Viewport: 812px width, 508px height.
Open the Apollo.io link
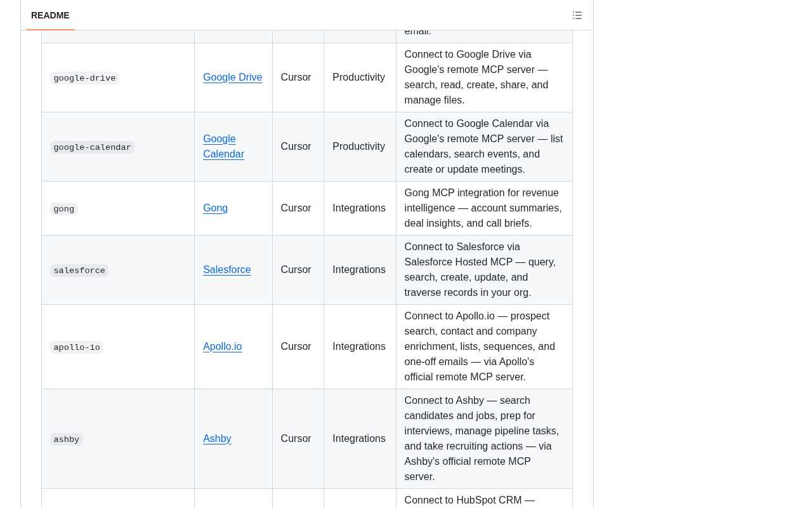click(x=222, y=347)
